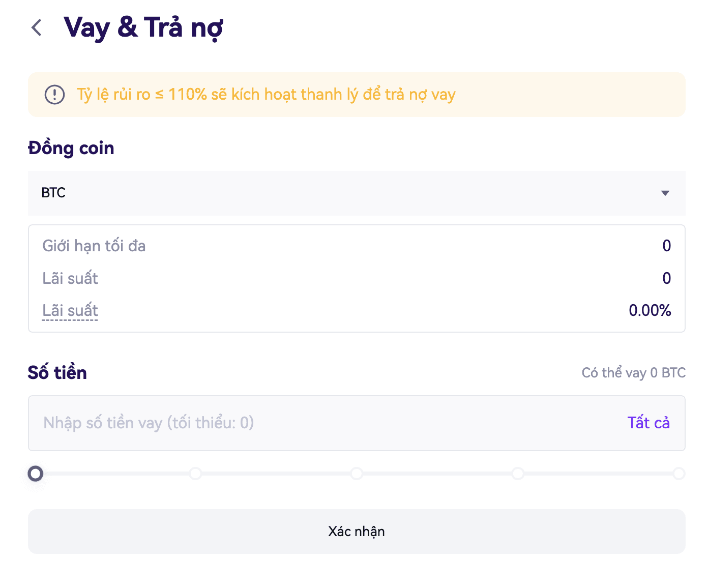Image resolution: width=707 pixels, height=588 pixels.
Task: Set the slider to the midpoint node
Action: tap(357, 474)
